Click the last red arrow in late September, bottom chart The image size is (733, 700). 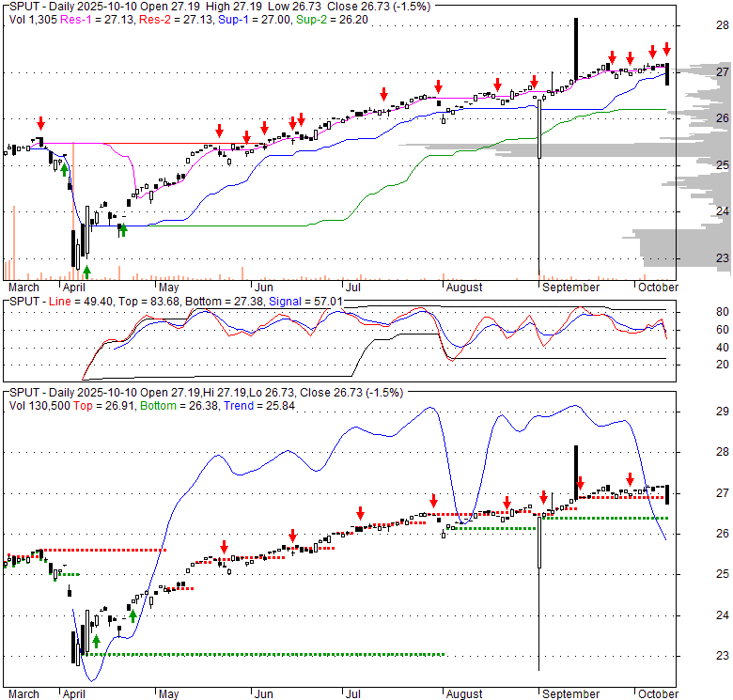(x=631, y=479)
